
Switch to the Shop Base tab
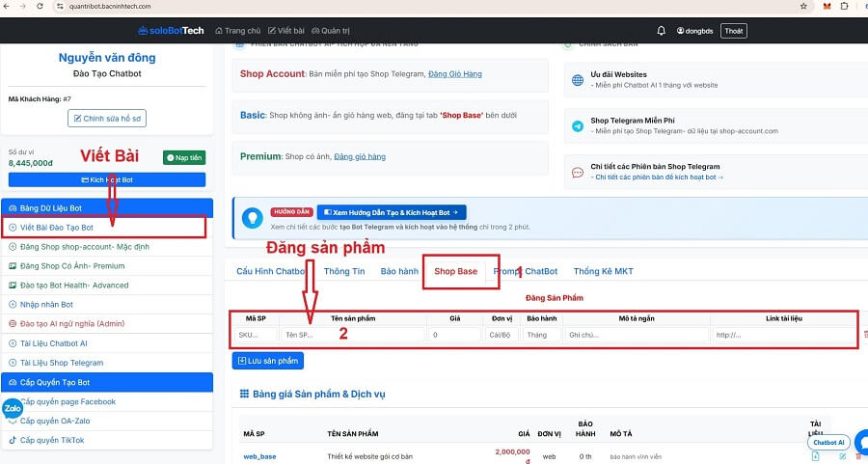455,271
